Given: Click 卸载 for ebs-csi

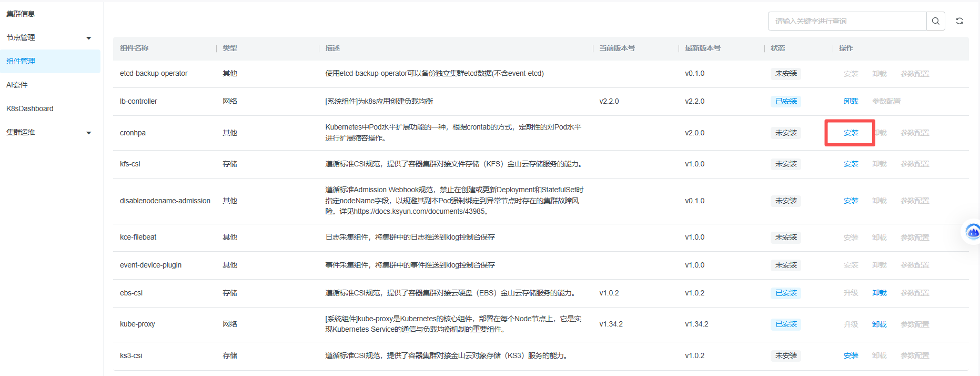Looking at the screenshot, I should click(879, 293).
